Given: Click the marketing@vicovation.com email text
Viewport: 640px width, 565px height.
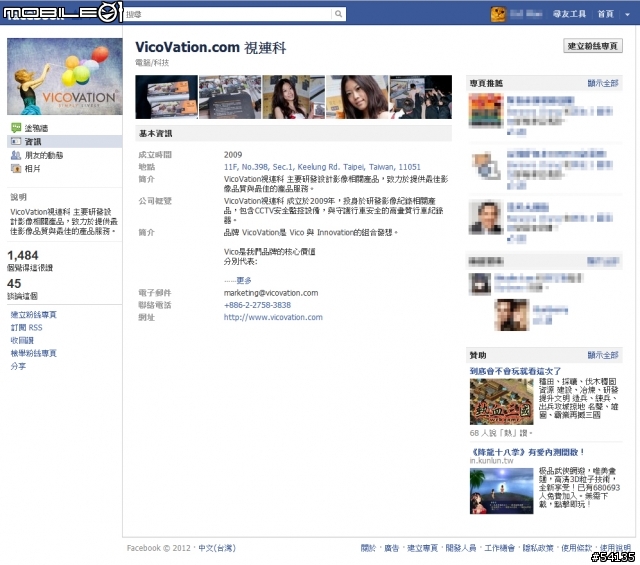Looking at the screenshot, I should (271, 293).
